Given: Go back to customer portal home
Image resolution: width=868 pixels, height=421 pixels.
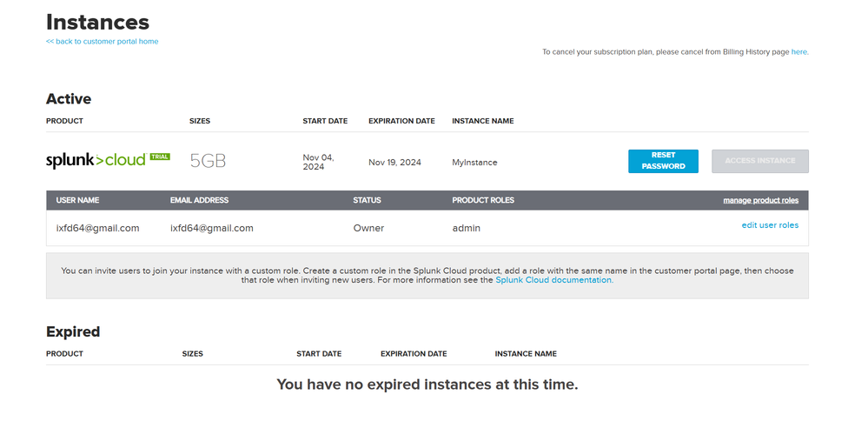Looking at the screenshot, I should tap(102, 41).
